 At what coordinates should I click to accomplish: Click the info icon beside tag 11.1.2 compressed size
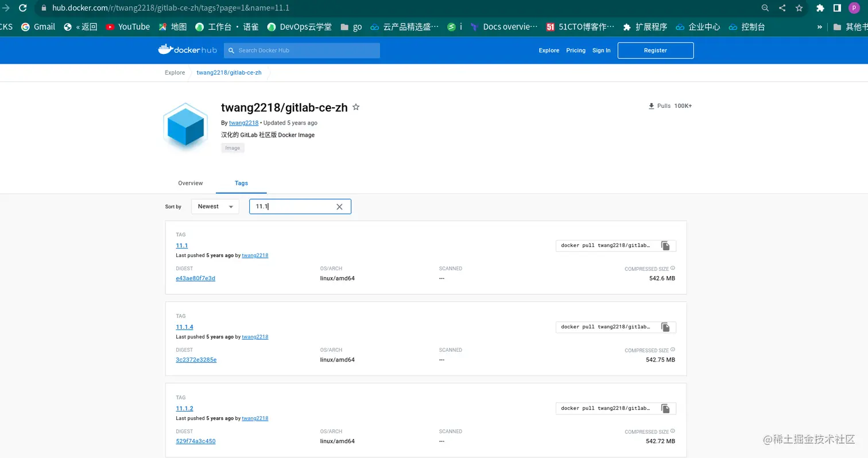673,431
